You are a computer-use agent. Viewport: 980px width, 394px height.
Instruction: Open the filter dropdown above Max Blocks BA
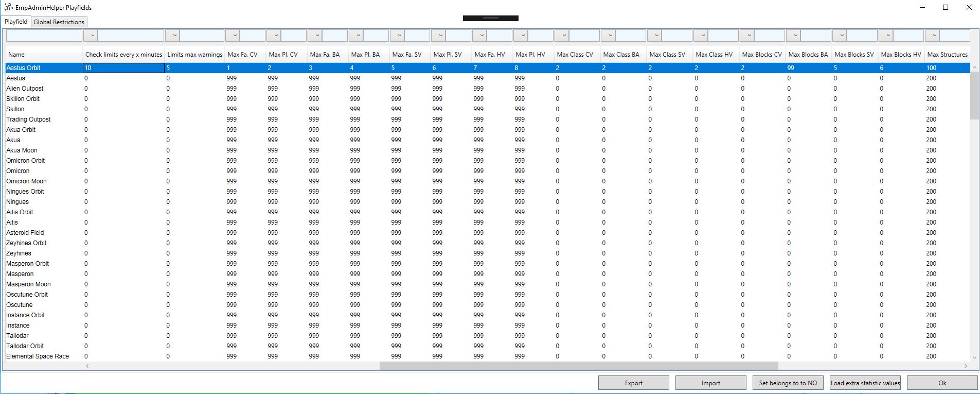pyautogui.click(x=840, y=36)
